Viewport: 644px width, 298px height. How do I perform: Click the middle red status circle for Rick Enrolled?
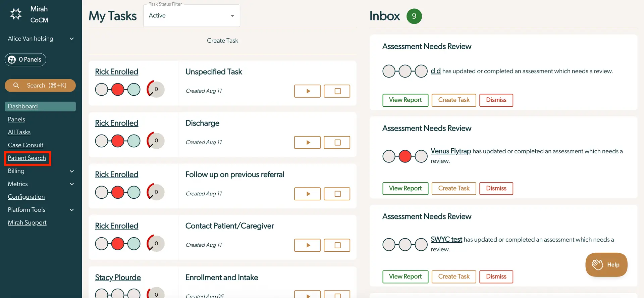coord(117,89)
